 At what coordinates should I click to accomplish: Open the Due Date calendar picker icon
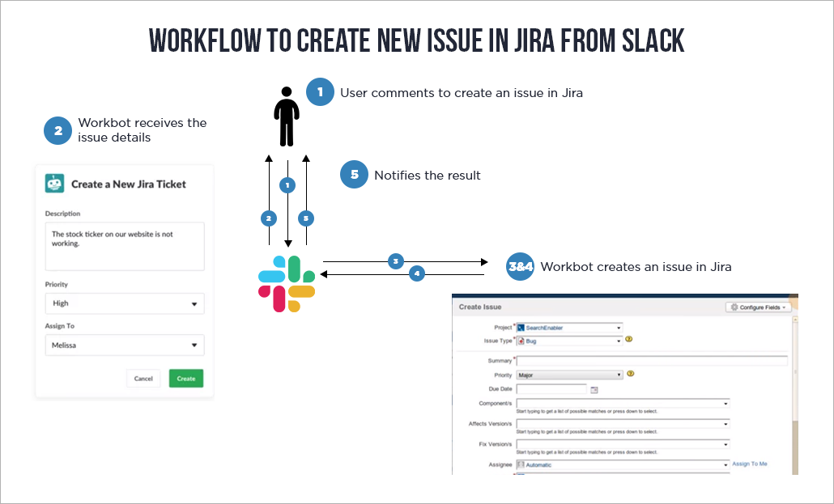pyautogui.click(x=594, y=390)
